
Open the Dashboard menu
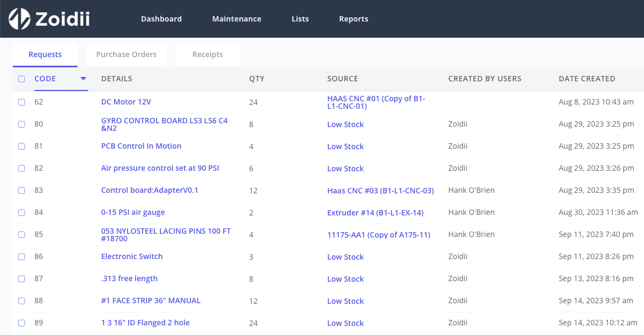tap(161, 19)
